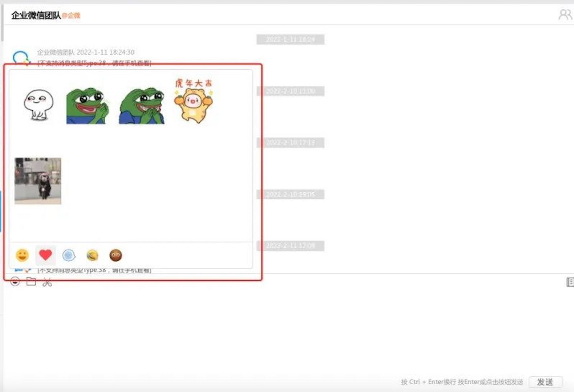Open the red heart favorites tab
The width and height of the screenshot is (574, 392).
tap(45, 255)
